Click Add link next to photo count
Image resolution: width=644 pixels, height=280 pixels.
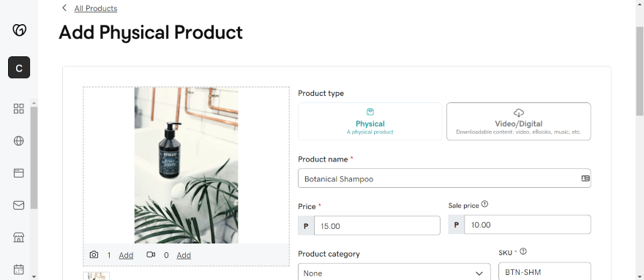click(x=126, y=255)
